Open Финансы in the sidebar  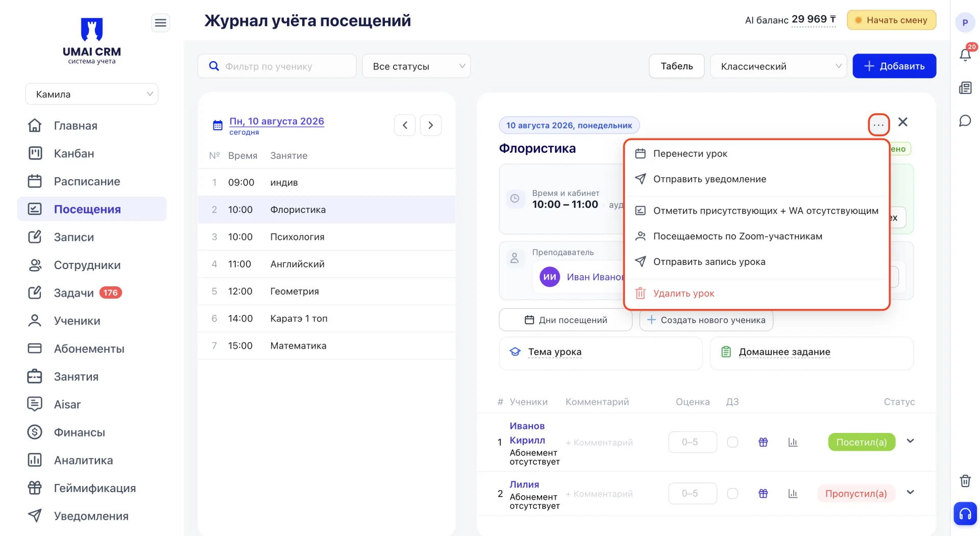[92, 432]
